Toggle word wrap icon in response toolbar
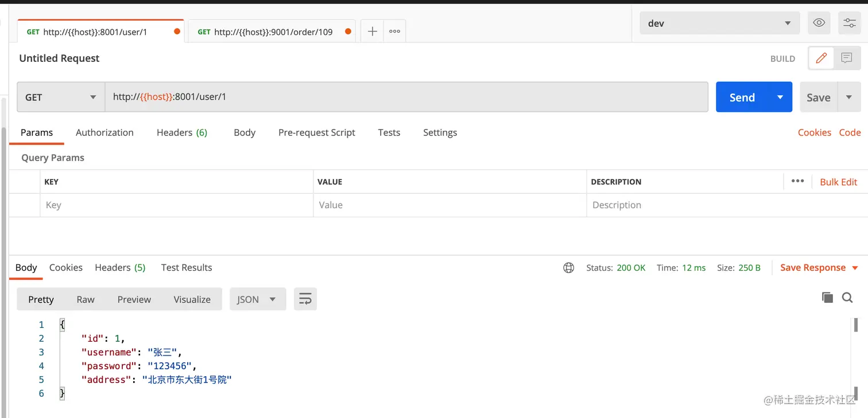Viewport: 868px width, 418px height. tap(305, 299)
